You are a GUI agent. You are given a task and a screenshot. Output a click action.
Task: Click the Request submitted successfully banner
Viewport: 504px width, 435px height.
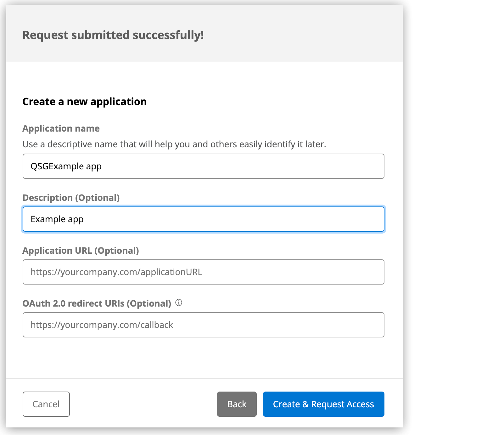(113, 35)
